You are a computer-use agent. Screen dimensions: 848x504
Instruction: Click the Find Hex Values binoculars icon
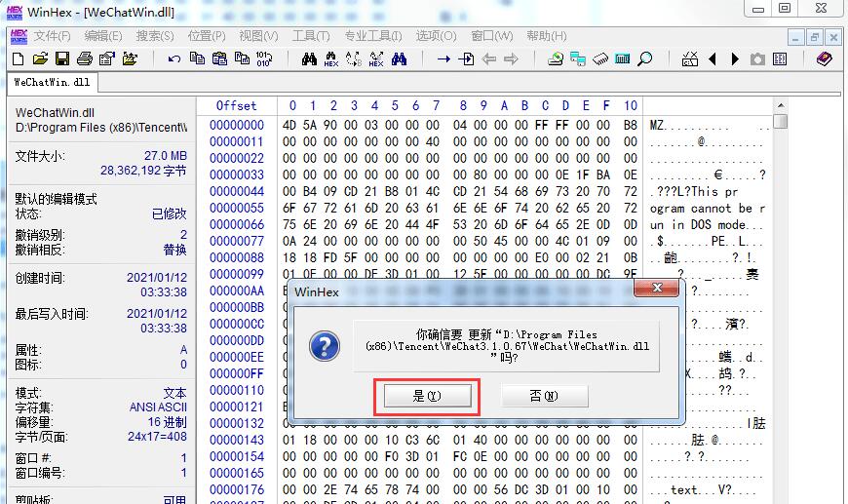[x=331, y=59]
